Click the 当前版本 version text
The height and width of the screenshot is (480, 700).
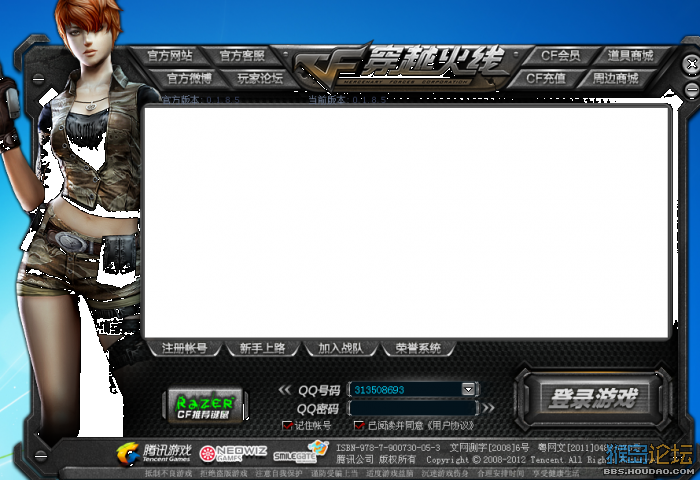[x=347, y=100]
